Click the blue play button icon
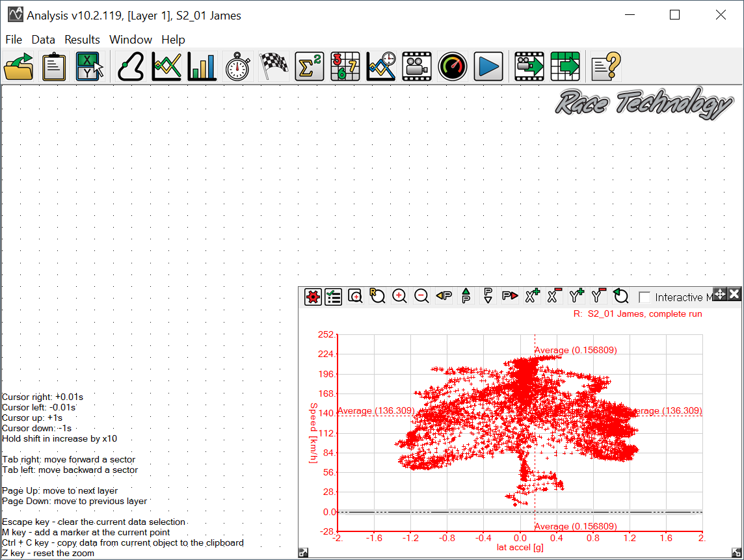The height and width of the screenshot is (560, 744). pyautogui.click(x=488, y=66)
